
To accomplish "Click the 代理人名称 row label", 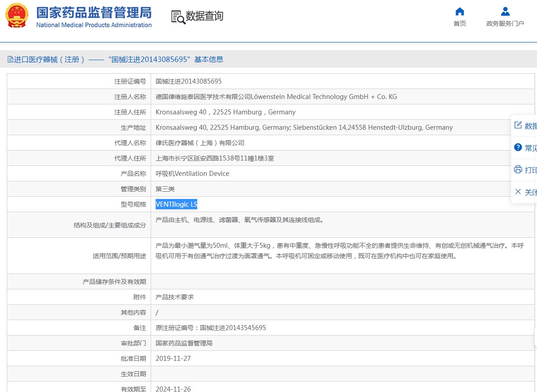I will pyautogui.click(x=130, y=143).
